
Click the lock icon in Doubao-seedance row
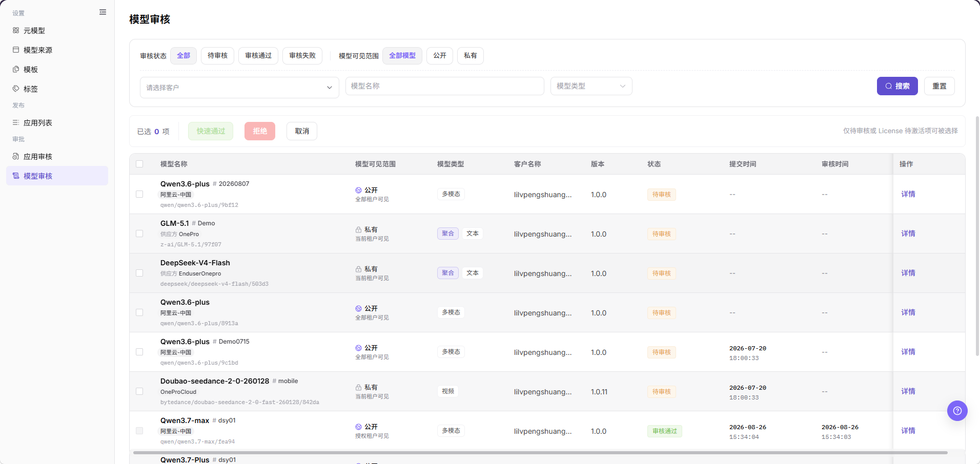[x=359, y=387]
